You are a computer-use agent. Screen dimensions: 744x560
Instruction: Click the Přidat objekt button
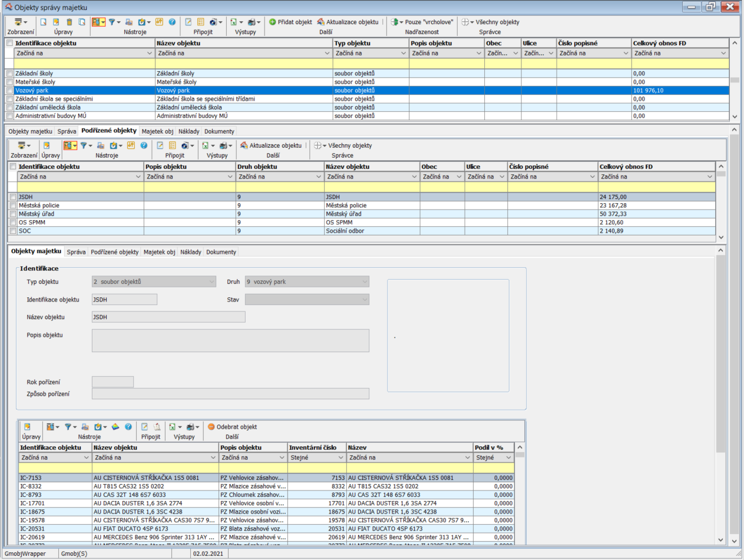pyautogui.click(x=290, y=22)
